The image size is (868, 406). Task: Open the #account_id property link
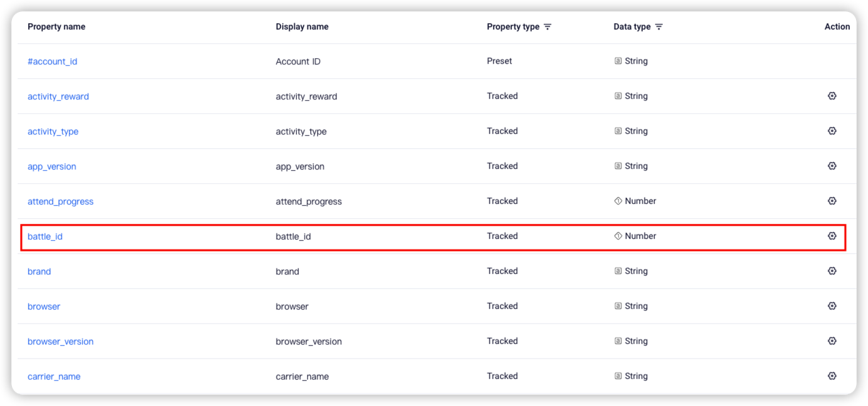pyautogui.click(x=53, y=61)
